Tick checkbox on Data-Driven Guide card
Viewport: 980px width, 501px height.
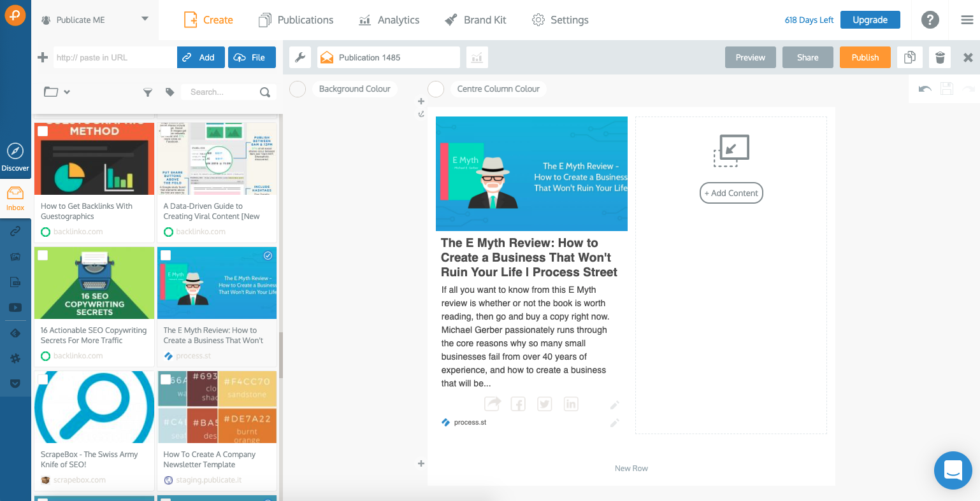[x=166, y=131]
